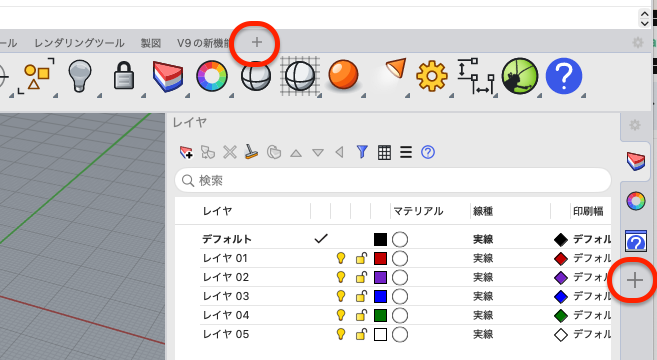Screen dimensions: 657x360
Task: Toggle the lock of レイヤ 01
Action: tap(361, 258)
